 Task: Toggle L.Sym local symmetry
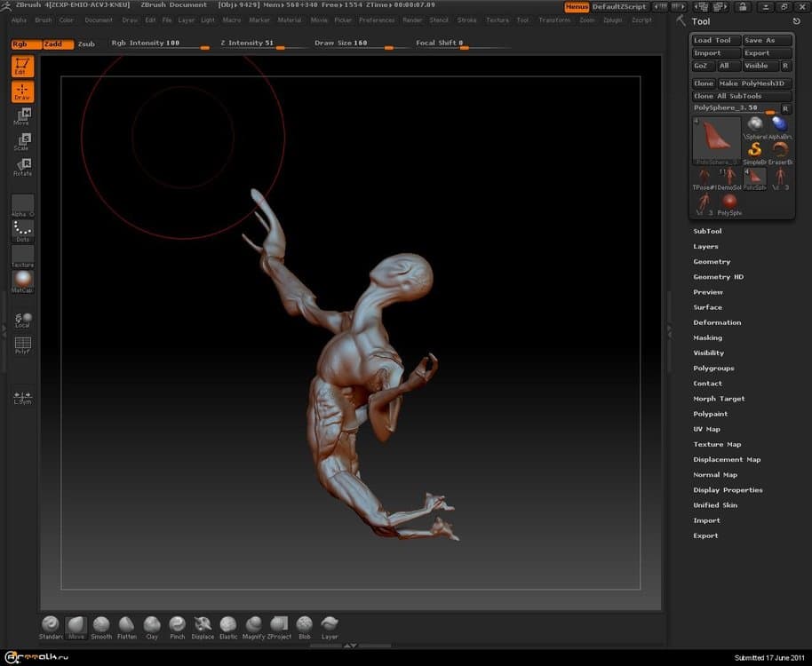22,398
